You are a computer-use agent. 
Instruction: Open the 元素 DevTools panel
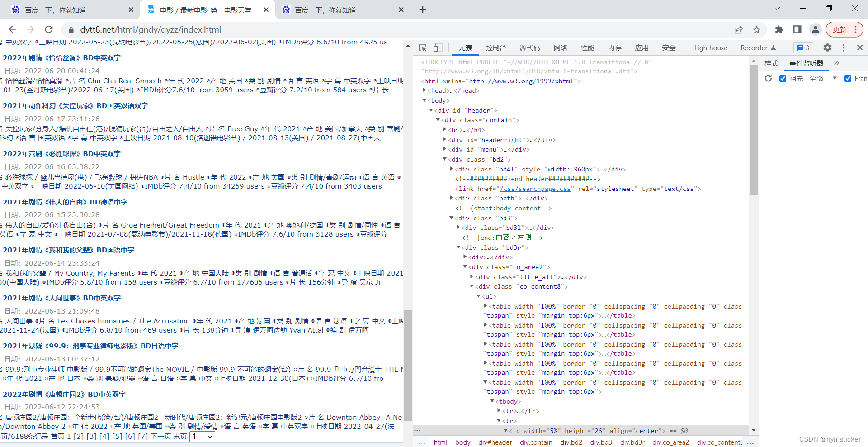pyautogui.click(x=465, y=48)
